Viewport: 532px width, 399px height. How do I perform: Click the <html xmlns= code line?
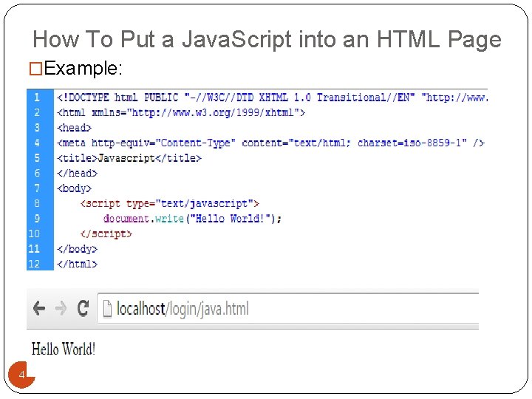tap(181, 112)
